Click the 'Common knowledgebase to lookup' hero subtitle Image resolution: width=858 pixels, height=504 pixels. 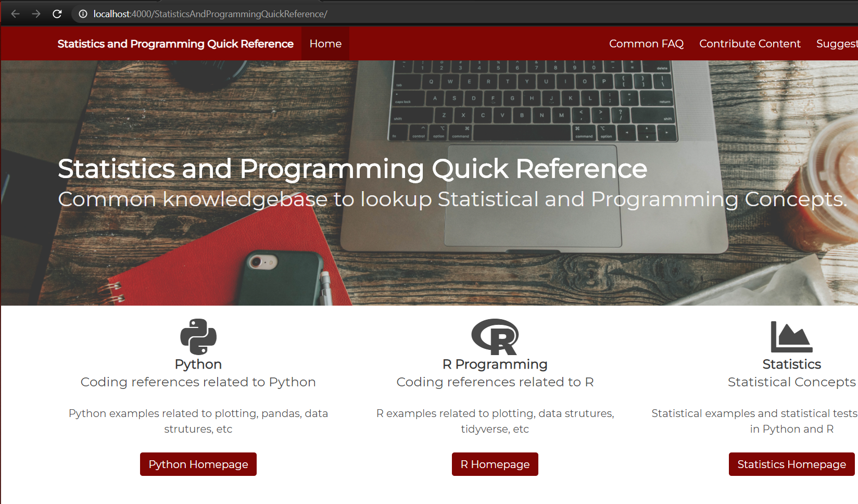coord(452,199)
